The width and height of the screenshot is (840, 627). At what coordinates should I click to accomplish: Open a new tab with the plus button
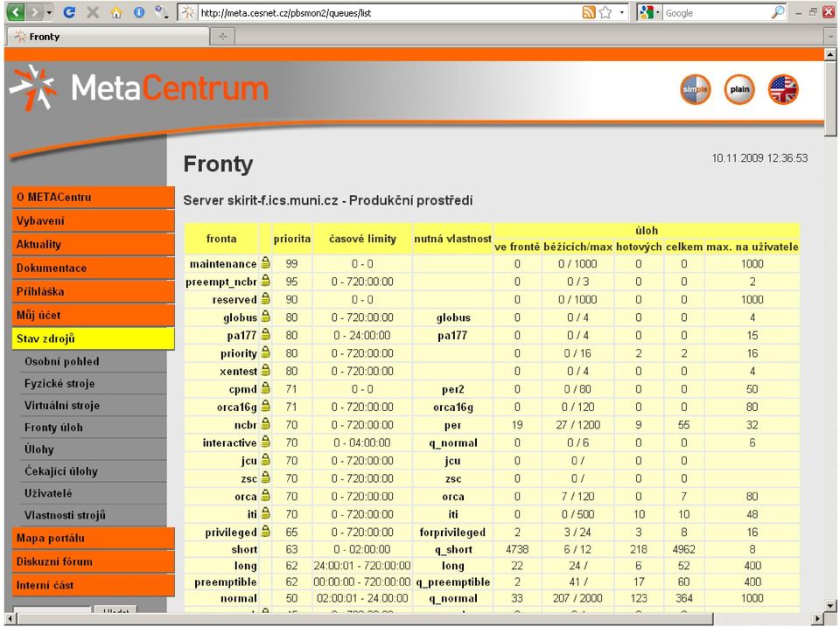223,37
